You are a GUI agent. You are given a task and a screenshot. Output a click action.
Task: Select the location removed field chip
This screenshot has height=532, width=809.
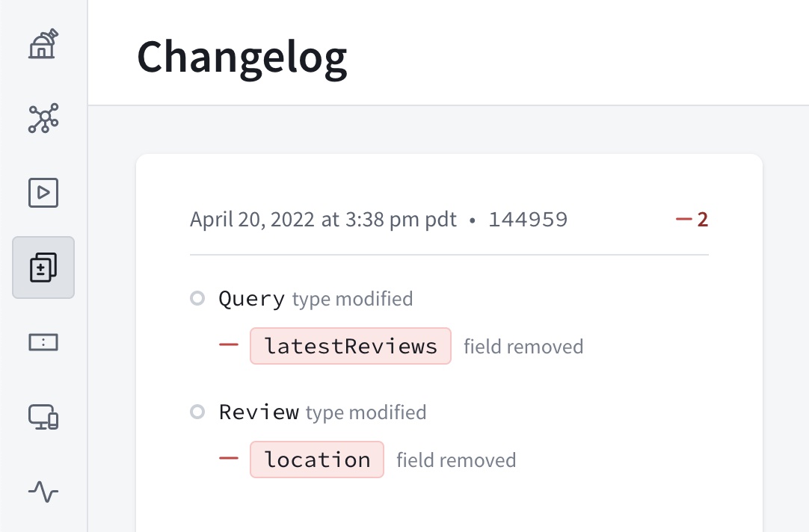(316, 459)
